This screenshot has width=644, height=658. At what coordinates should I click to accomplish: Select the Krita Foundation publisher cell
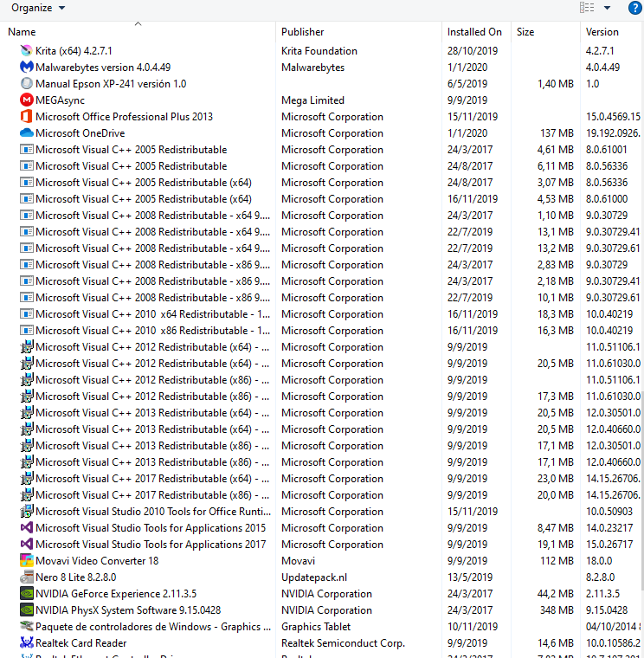[319, 51]
